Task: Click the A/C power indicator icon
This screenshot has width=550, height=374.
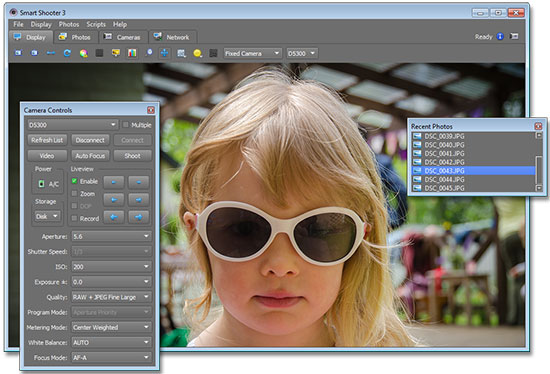Action: click(x=41, y=183)
